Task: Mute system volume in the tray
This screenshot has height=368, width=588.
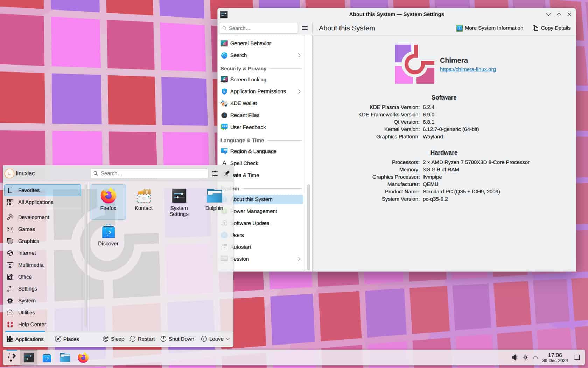Action: [x=514, y=357]
